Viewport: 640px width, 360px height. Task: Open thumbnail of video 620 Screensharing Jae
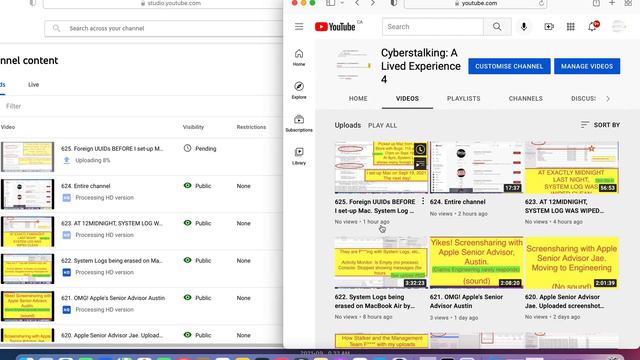coord(572,262)
